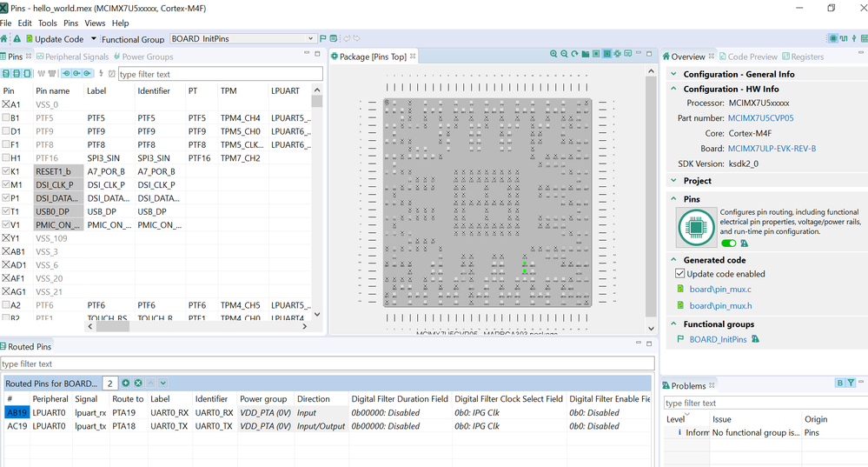This screenshot has width=868, height=467.
Task: Toggle the checkbox for pin D1 PTF9
Action: click(x=5, y=130)
